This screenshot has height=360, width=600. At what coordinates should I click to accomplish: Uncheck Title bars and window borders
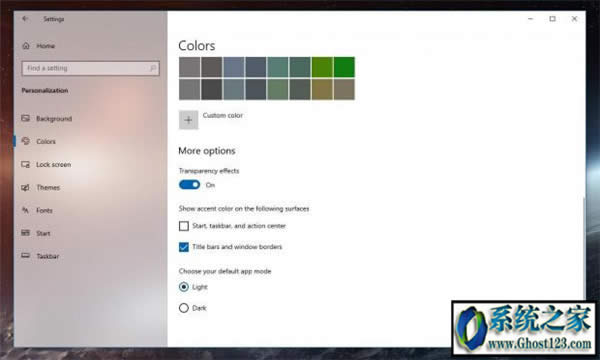184,247
